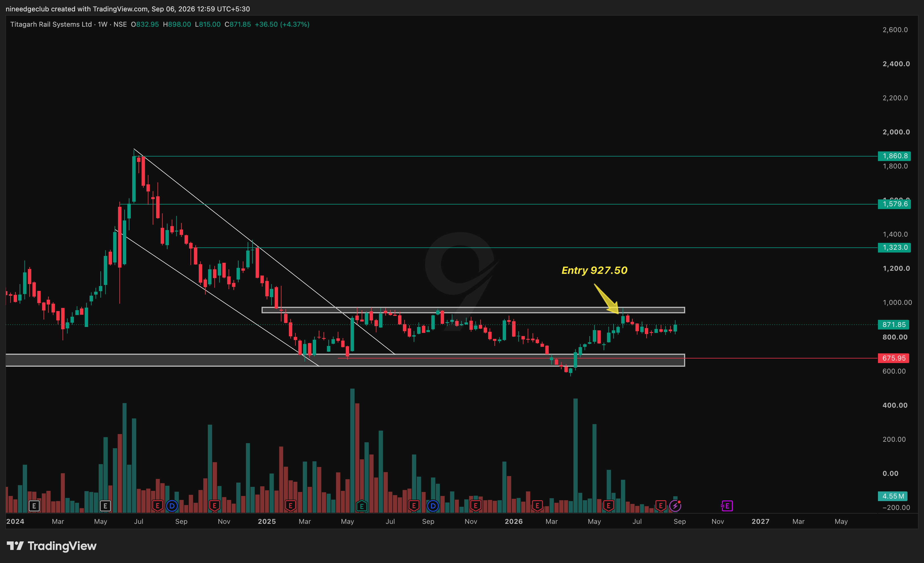Open the green E earnings marker near May 2025
924x563 pixels.
click(362, 506)
